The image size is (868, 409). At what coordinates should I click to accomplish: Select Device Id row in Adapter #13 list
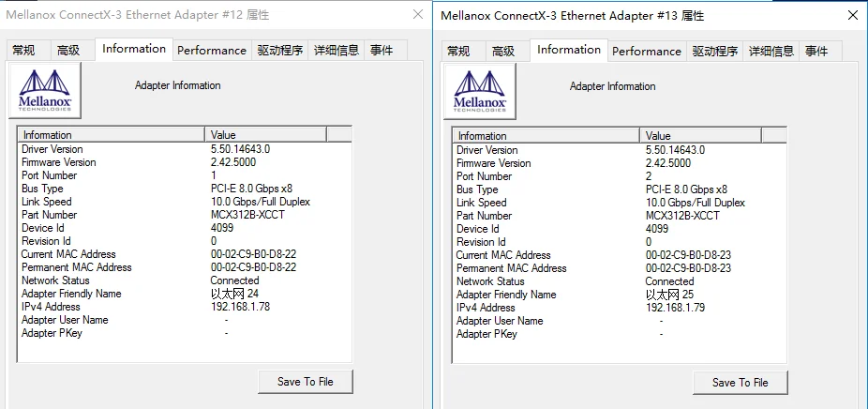coord(620,229)
